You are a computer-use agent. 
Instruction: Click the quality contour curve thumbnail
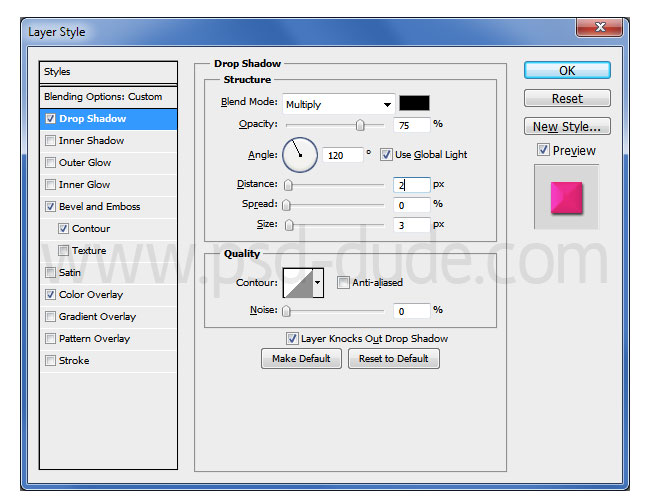pos(298,283)
